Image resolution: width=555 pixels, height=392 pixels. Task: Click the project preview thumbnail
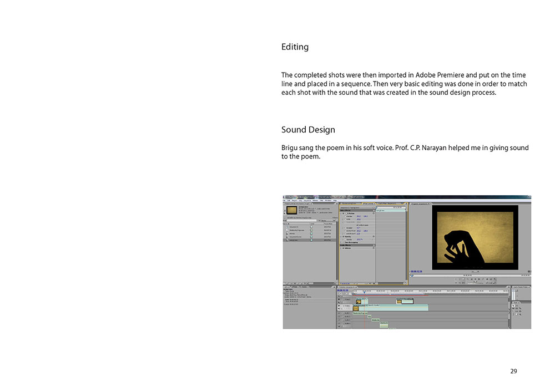tap(292, 210)
